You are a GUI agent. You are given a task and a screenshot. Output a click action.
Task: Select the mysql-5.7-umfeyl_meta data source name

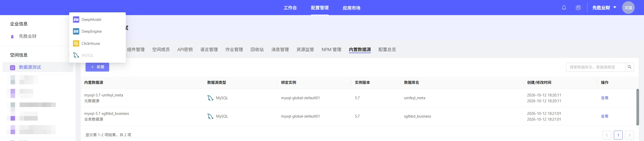coord(104,95)
